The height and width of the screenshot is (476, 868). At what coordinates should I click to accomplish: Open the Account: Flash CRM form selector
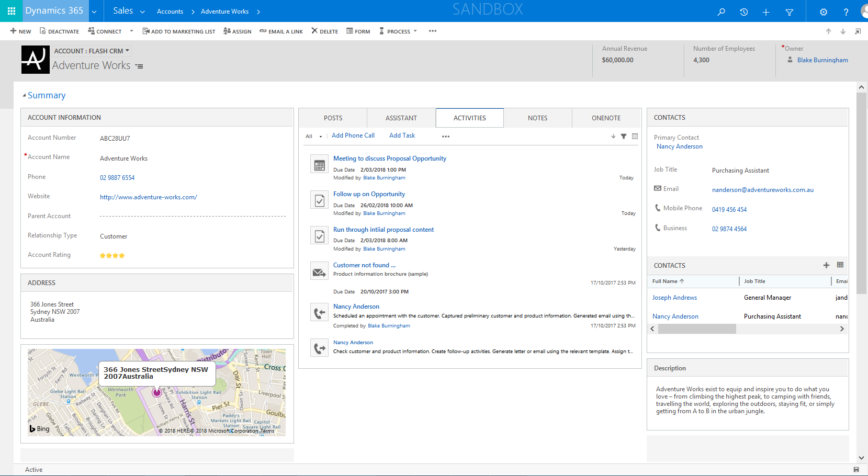(x=92, y=51)
